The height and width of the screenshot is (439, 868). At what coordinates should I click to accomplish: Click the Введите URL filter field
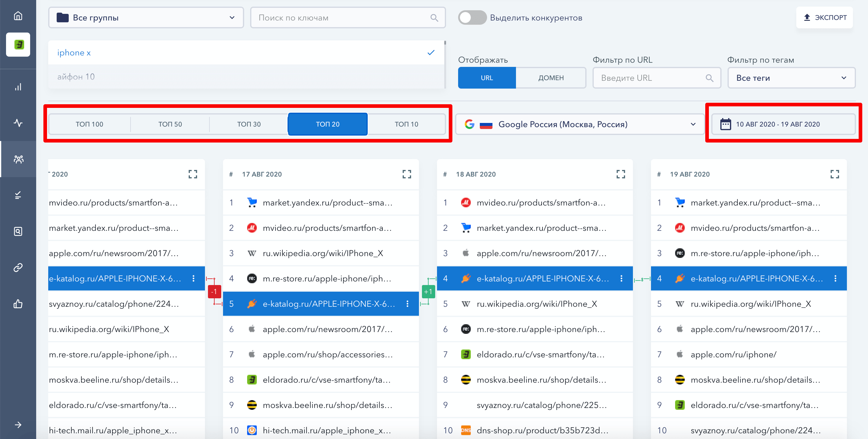656,78
